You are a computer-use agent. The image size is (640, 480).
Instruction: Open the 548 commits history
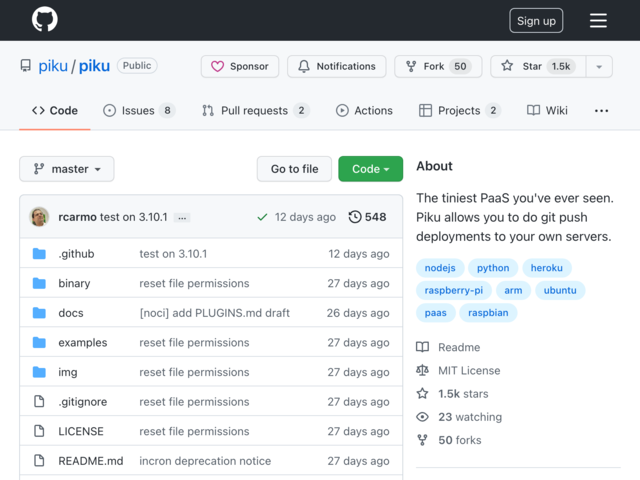(x=367, y=217)
